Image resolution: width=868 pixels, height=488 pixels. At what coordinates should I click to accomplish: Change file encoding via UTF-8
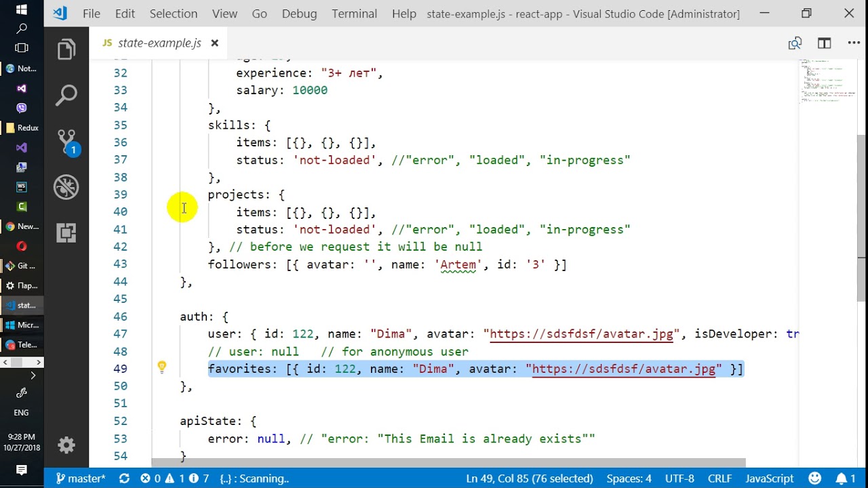point(679,479)
